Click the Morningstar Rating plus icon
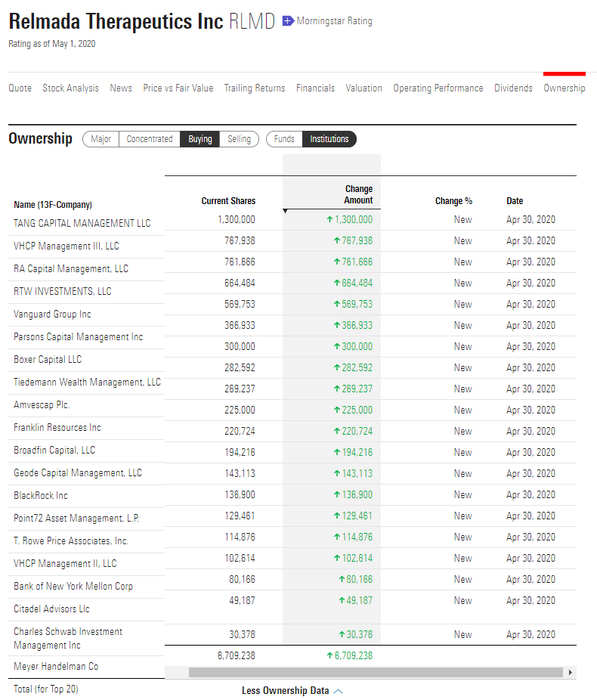The width and height of the screenshot is (597, 700). tap(288, 21)
